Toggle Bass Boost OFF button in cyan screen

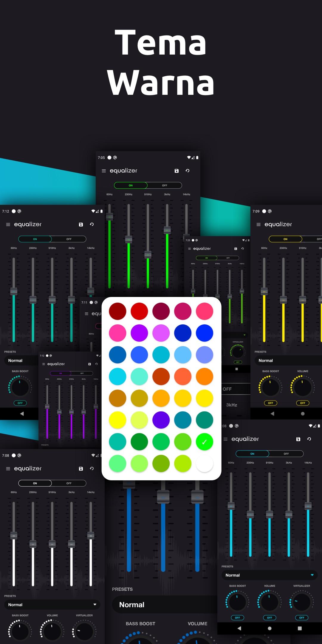(238, 618)
